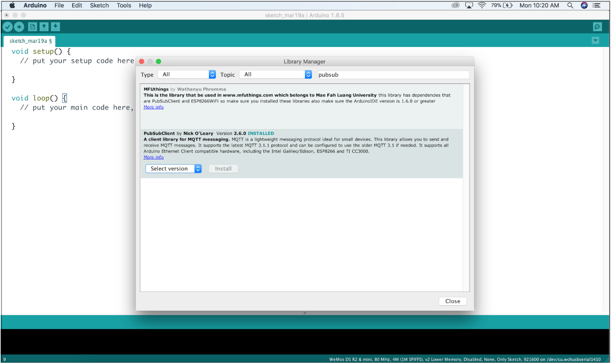The height and width of the screenshot is (364, 612).
Task: Select the MFUthings library entry title
Action: point(156,89)
